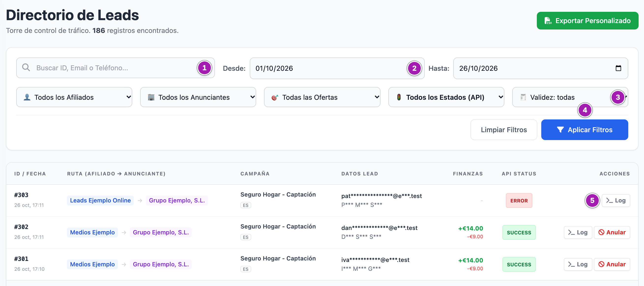
Task: Click lead ID #301
Action: [x=21, y=259]
